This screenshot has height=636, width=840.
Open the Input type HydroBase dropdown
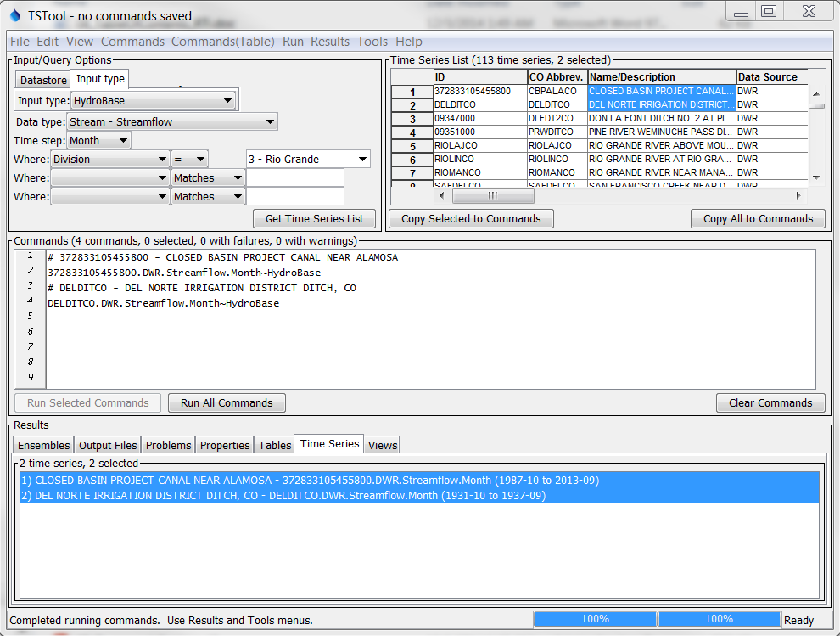(x=227, y=99)
